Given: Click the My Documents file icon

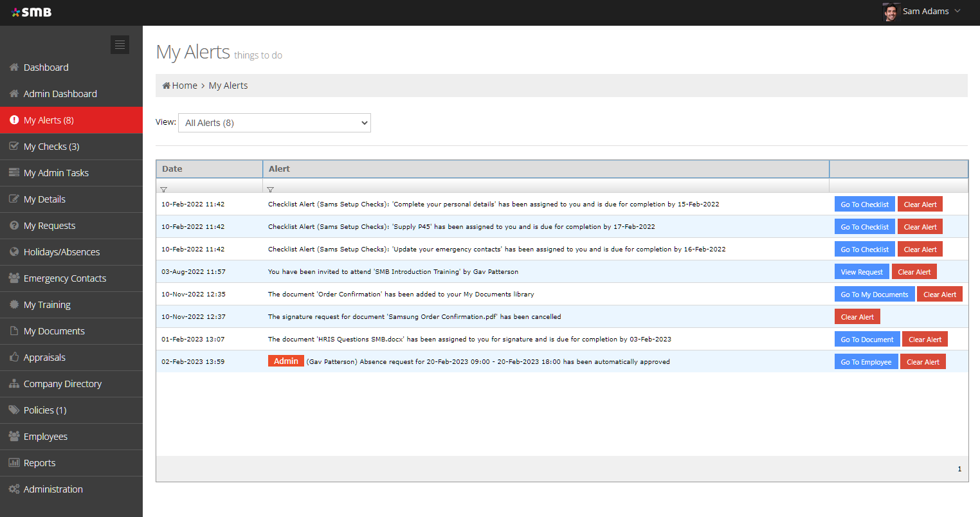Looking at the screenshot, I should [14, 331].
